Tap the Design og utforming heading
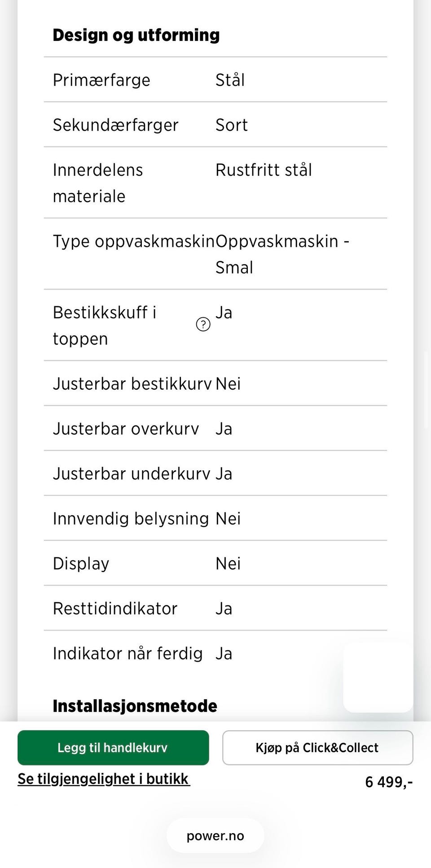This screenshot has height=868, width=431. [136, 35]
